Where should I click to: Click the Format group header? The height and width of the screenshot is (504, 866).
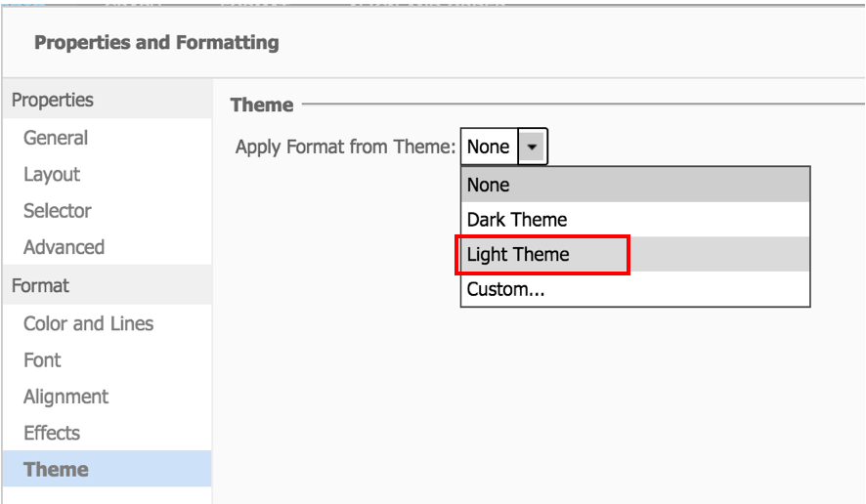tap(40, 285)
